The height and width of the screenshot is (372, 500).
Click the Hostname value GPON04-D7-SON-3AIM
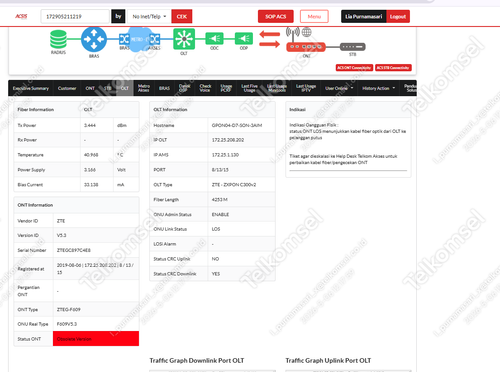(237, 125)
